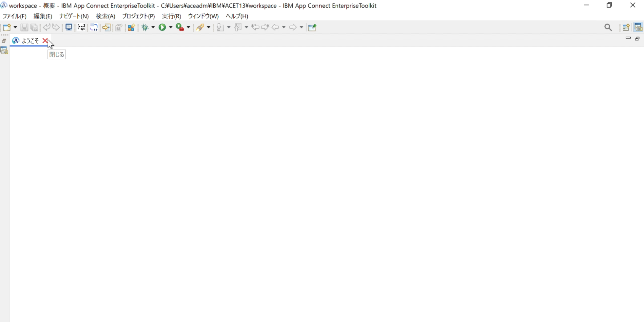
Task: Click the green Run button icon
Action: pos(162,27)
